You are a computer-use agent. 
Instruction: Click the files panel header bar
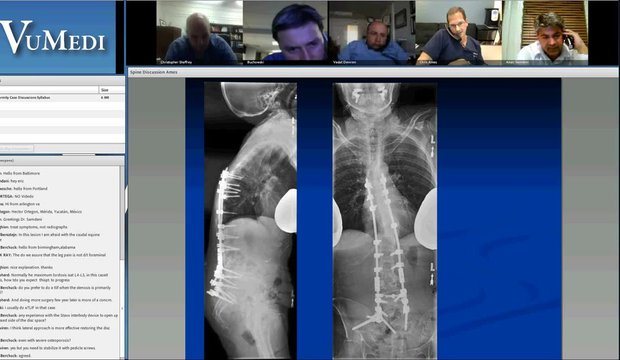(62, 81)
